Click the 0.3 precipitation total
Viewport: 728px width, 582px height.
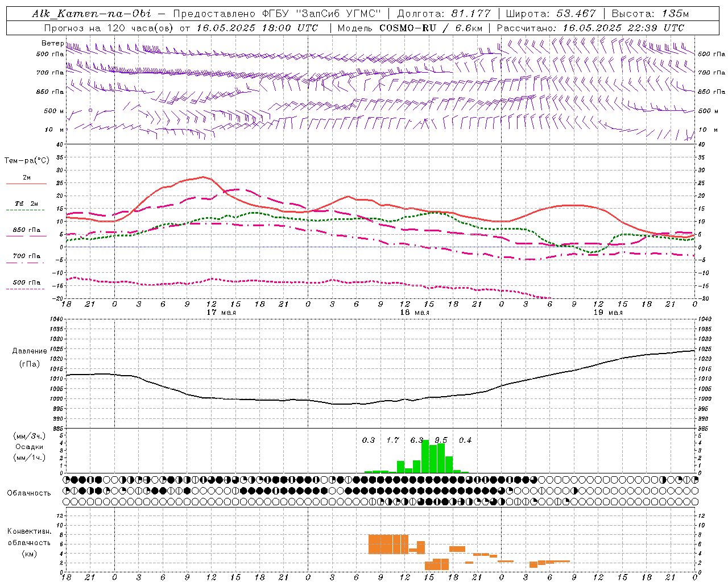(x=369, y=440)
